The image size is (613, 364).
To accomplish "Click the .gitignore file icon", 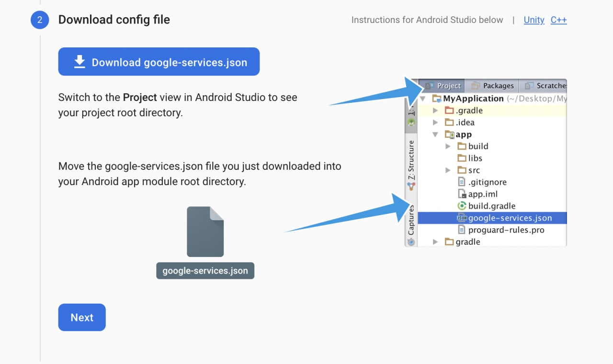I will (x=462, y=182).
